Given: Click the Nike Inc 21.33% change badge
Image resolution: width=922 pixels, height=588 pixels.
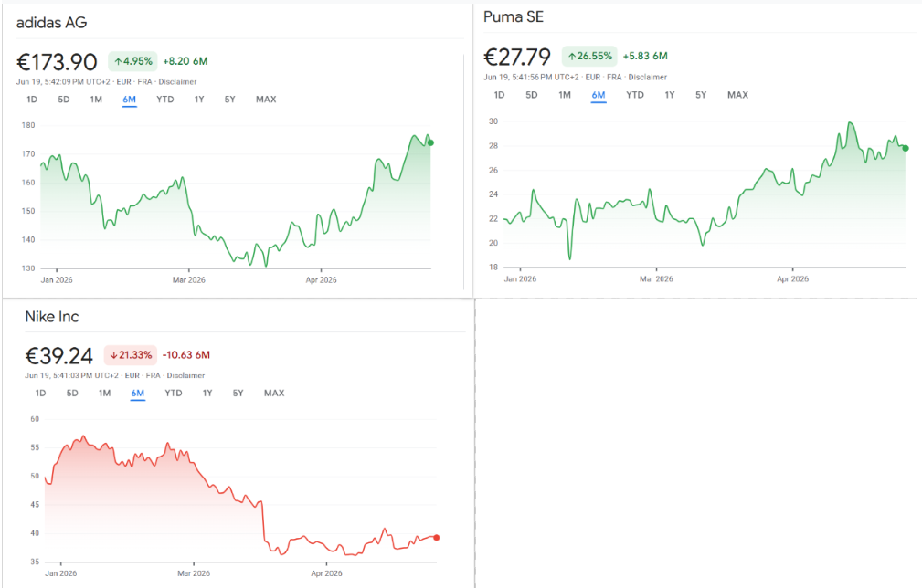Looking at the screenshot, I should pyautogui.click(x=131, y=355).
